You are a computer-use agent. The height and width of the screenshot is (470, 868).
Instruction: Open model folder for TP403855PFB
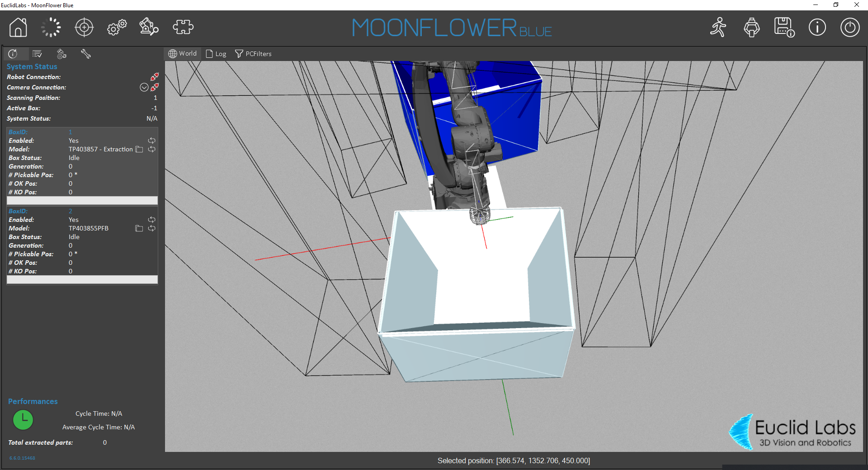(x=139, y=228)
